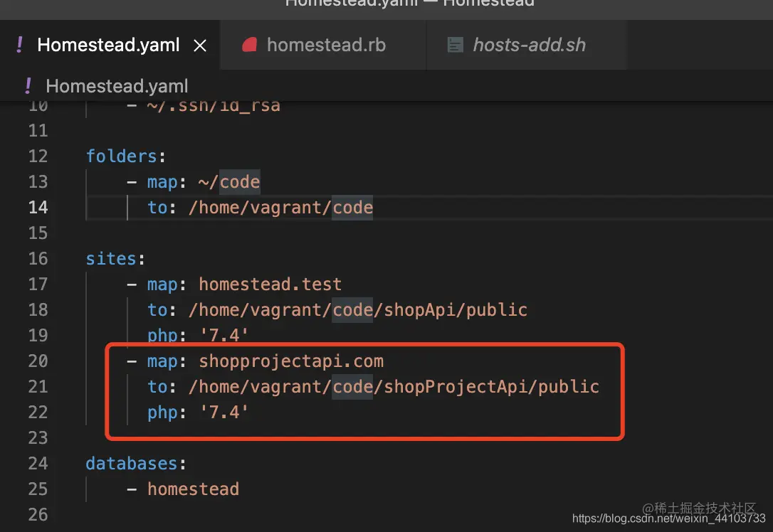Click the file icon on hosts-add.sh tab

[x=455, y=46]
